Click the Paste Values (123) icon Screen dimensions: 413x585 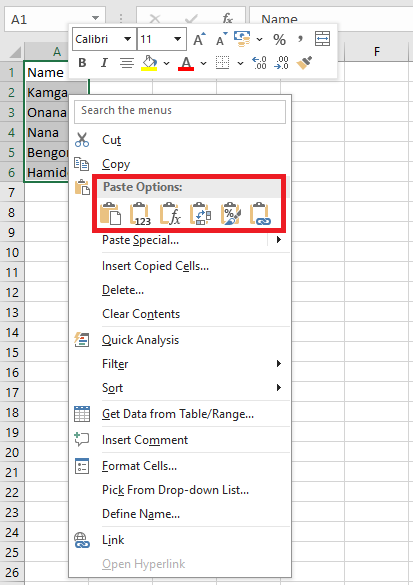141,214
